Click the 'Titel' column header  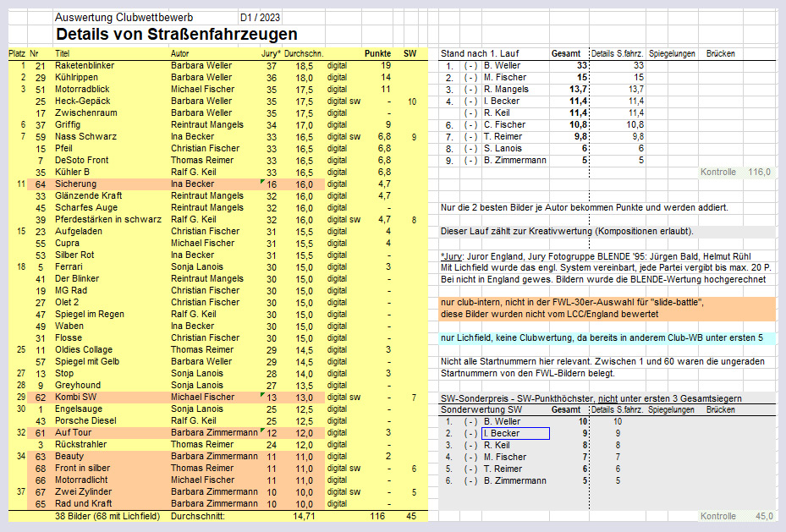tap(62, 53)
